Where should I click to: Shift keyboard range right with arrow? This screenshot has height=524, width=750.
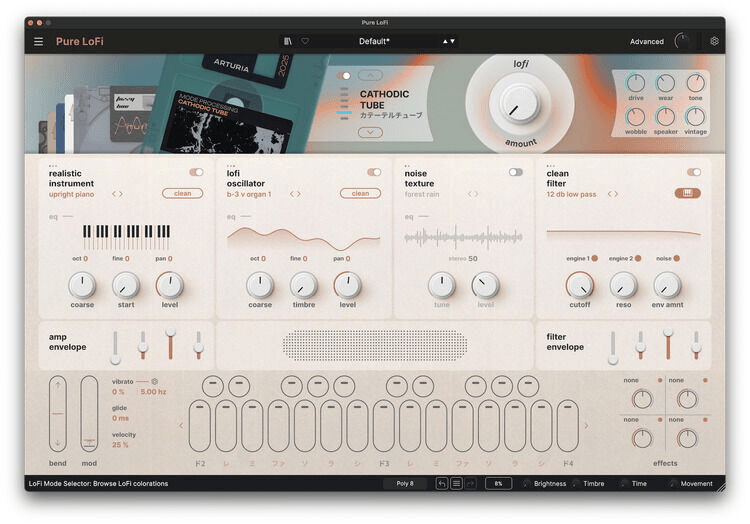[586, 426]
